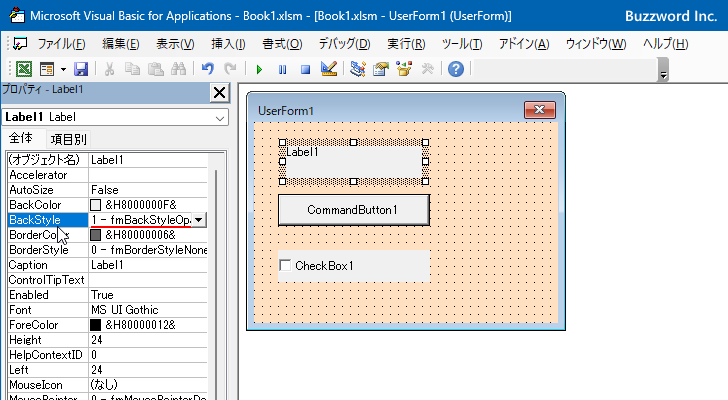This screenshot has width=728, height=400.
Task: Close the properties panel with the X button
Action: [x=220, y=93]
